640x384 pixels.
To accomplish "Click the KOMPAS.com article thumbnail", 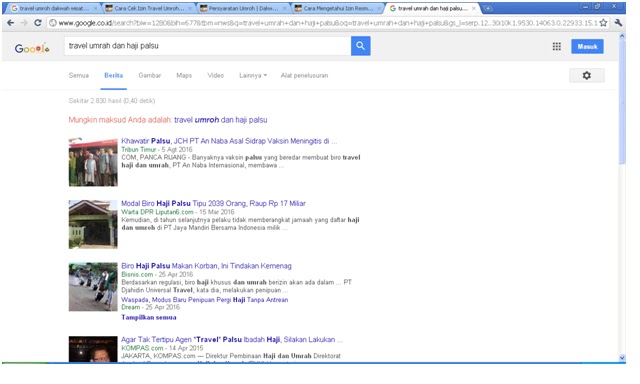I will 93,349.
